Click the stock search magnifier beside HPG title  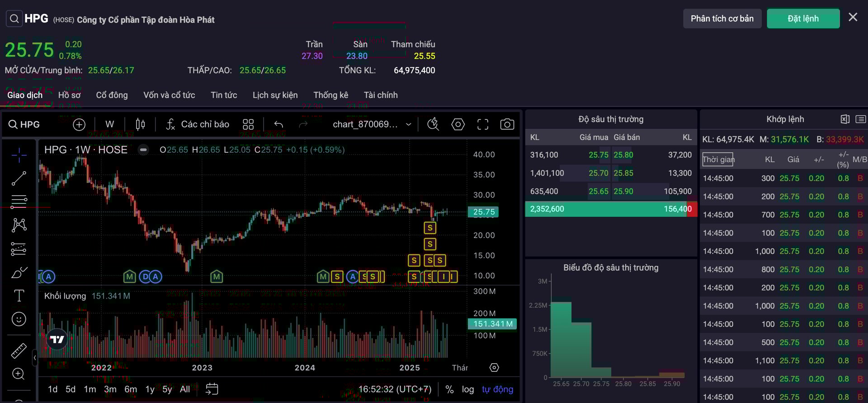click(x=14, y=19)
